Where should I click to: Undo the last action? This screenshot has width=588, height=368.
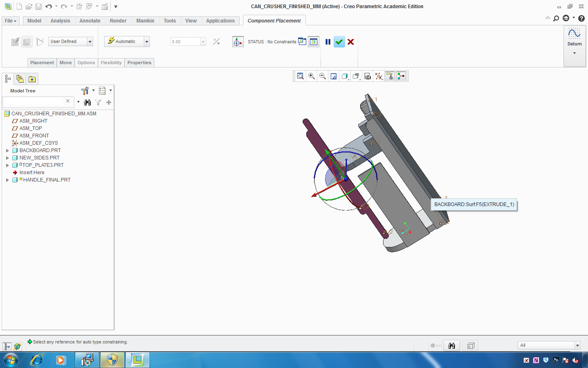[49, 7]
